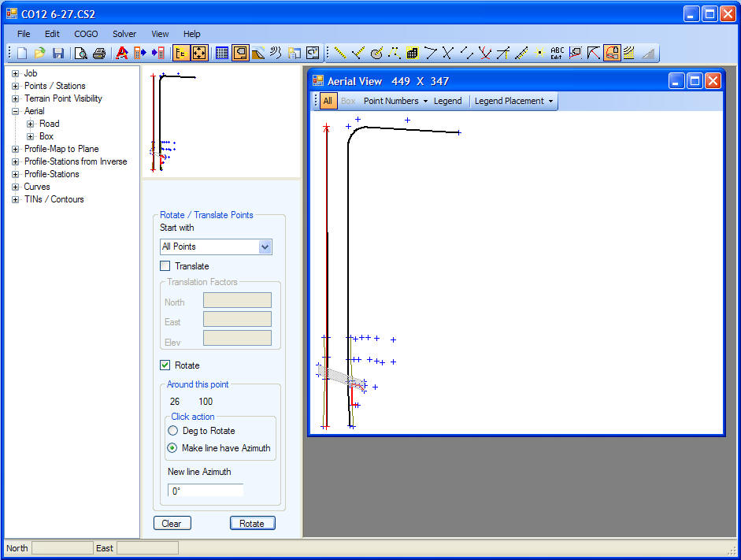Open the Help menu
This screenshot has width=741, height=560.
coord(192,34)
